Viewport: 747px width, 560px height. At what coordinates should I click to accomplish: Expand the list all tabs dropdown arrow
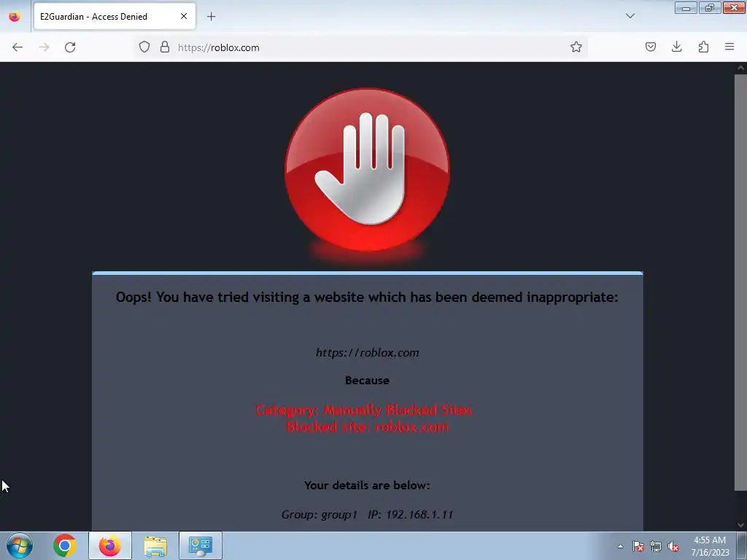(630, 16)
